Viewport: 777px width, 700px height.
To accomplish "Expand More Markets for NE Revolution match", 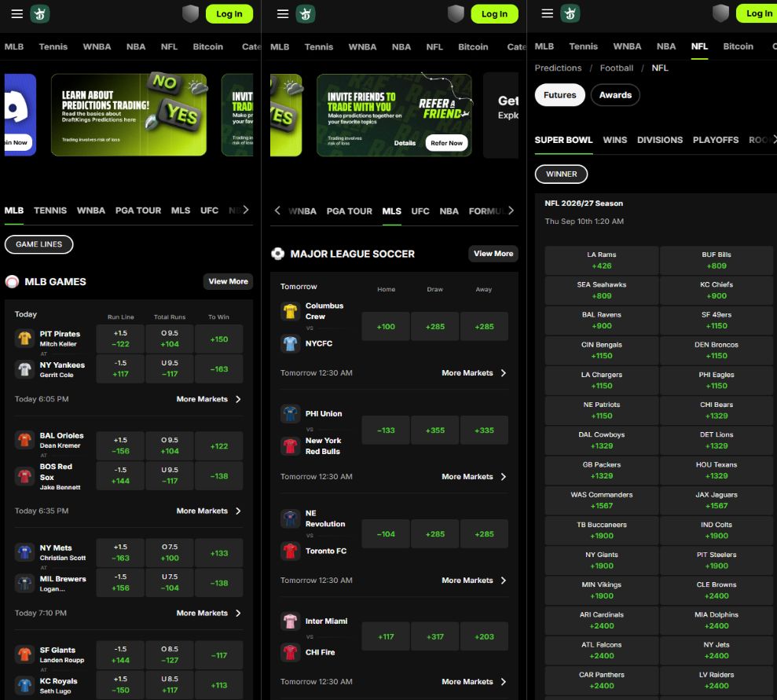I will coord(475,580).
